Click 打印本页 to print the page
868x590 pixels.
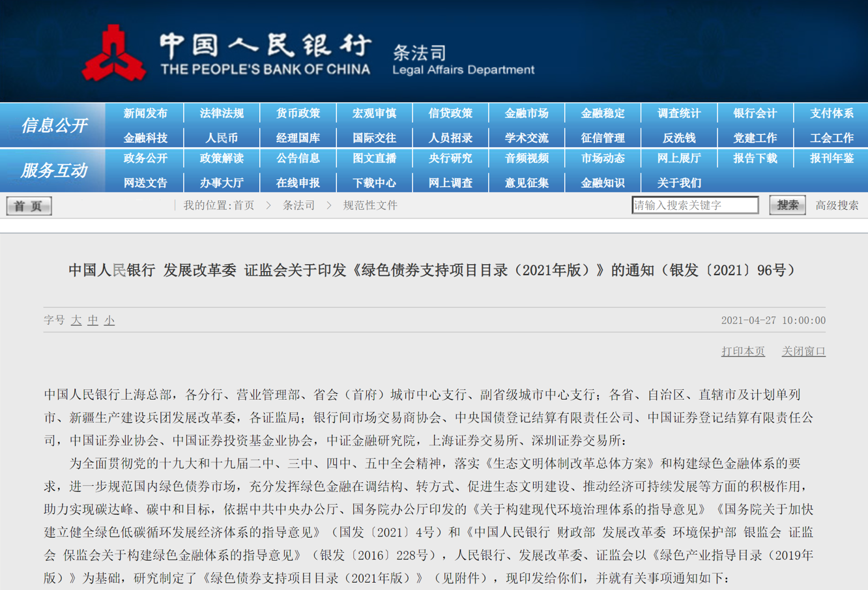743,351
